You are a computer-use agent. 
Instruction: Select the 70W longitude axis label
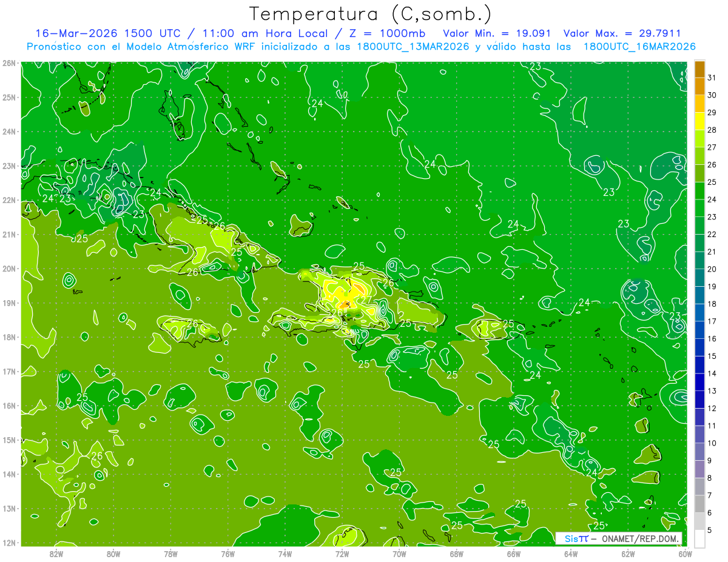(399, 554)
